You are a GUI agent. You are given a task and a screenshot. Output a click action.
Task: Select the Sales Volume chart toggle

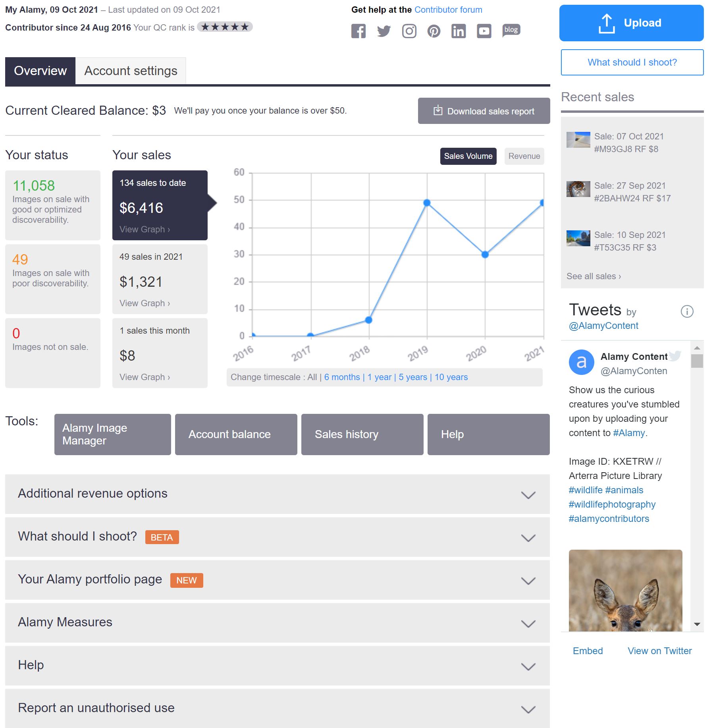click(x=468, y=156)
